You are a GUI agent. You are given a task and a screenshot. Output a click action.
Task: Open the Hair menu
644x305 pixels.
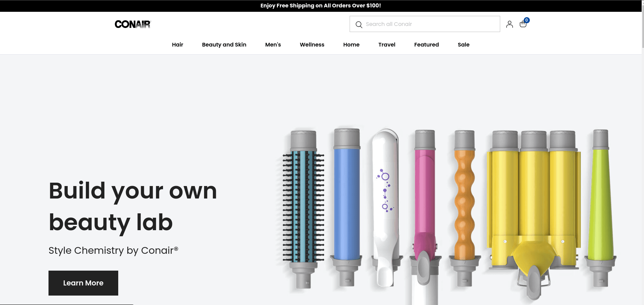coord(178,45)
